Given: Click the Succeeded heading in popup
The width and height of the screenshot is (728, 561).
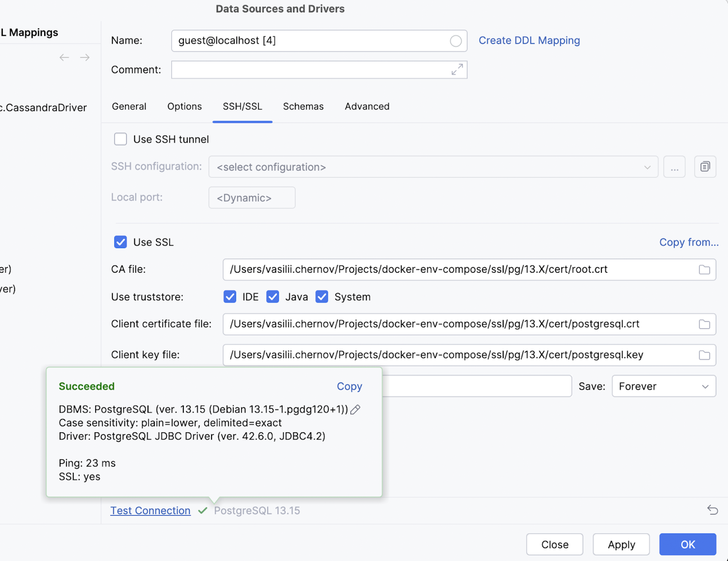Looking at the screenshot, I should point(87,386).
